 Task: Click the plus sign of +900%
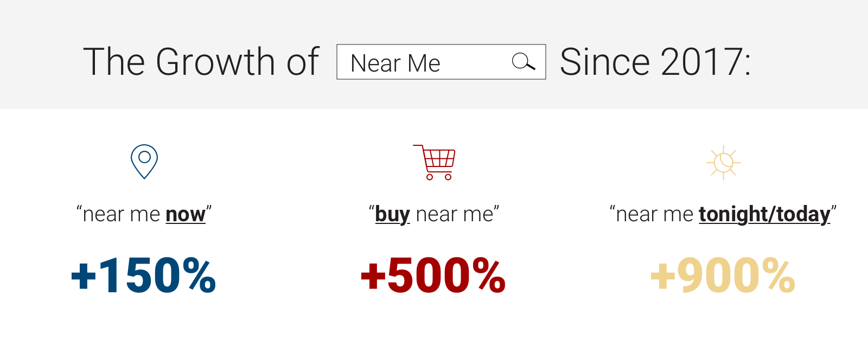(x=662, y=277)
